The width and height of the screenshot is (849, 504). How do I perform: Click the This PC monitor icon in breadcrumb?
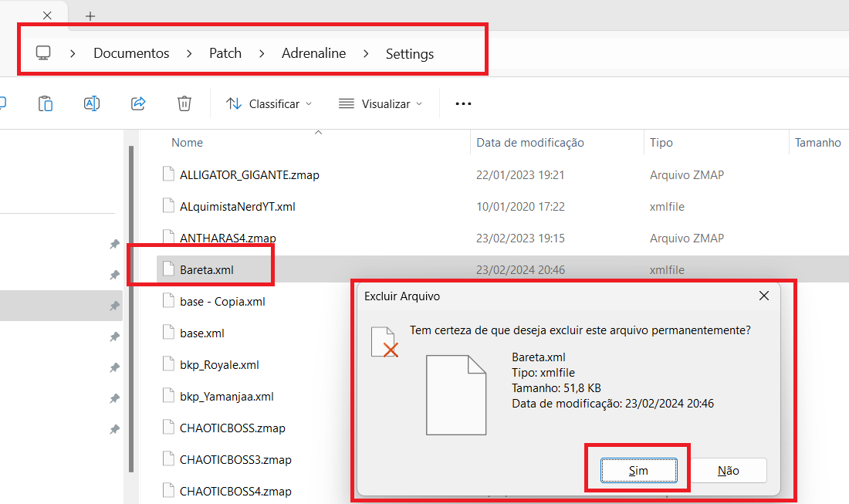click(x=43, y=53)
